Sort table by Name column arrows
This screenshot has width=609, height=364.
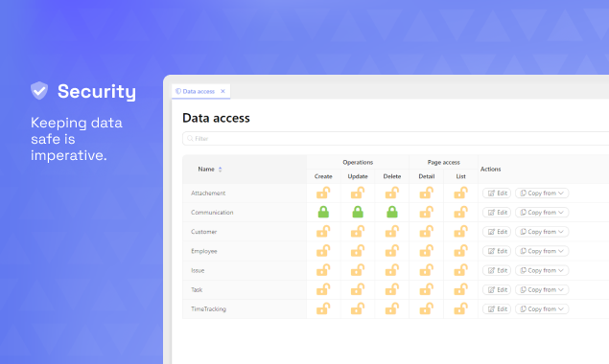point(221,170)
